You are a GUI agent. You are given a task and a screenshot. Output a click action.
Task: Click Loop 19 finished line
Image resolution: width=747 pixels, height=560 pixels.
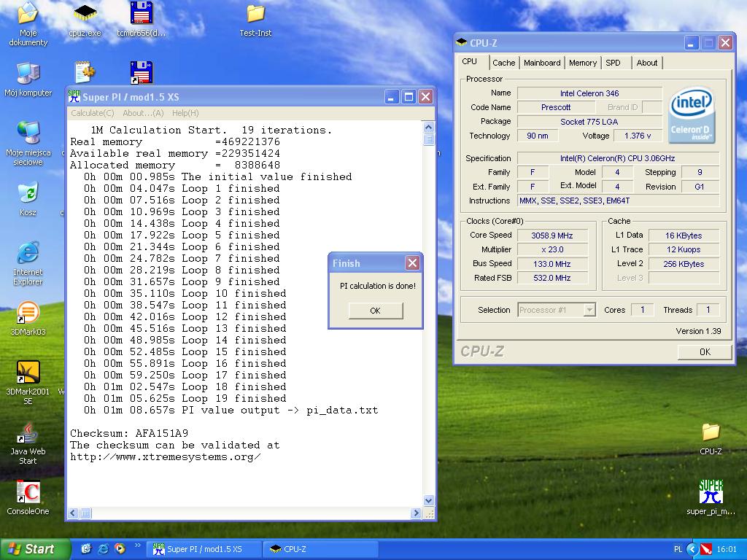pos(185,399)
